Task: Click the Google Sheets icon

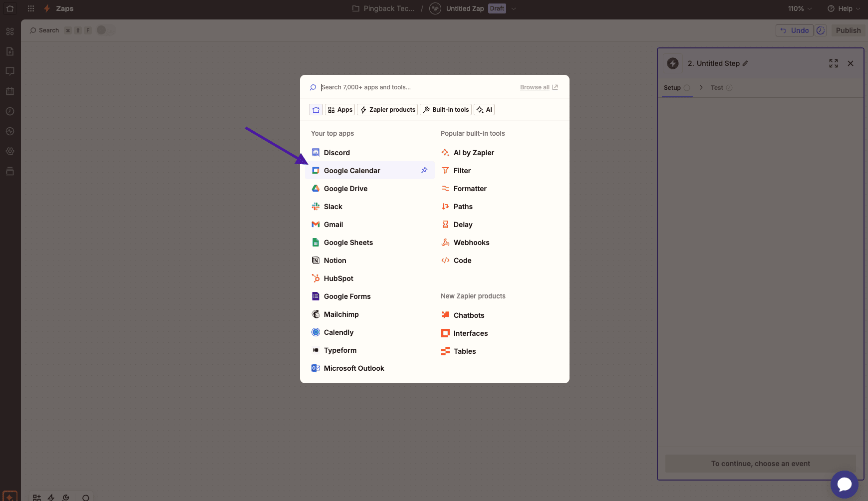Action: (315, 242)
